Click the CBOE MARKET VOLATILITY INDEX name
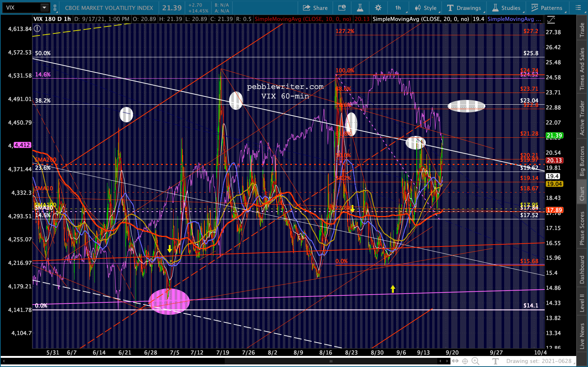 pos(109,8)
